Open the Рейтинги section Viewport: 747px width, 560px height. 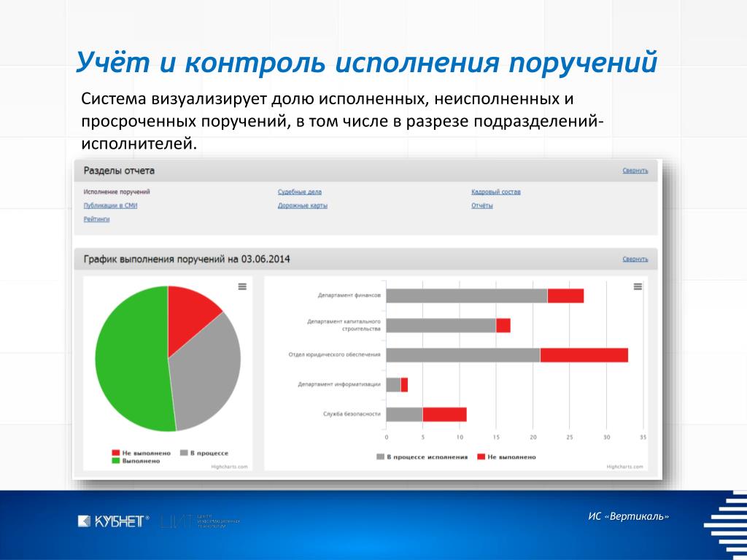(x=97, y=219)
